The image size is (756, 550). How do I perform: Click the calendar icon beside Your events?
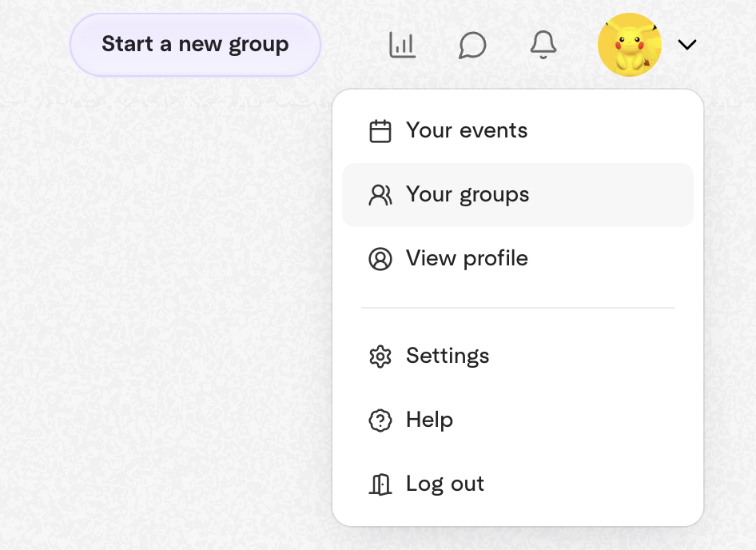pyautogui.click(x=380, y=131)
